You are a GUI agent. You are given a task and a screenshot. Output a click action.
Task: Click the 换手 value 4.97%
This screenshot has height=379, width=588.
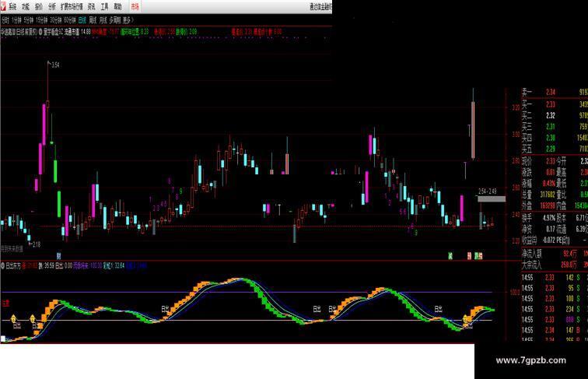coord(549,218)
